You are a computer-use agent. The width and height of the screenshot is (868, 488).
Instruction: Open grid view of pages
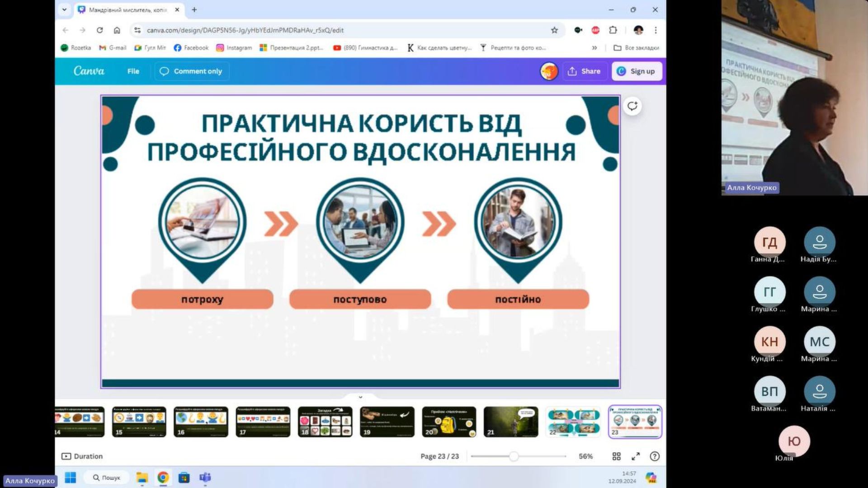[616, 456]
